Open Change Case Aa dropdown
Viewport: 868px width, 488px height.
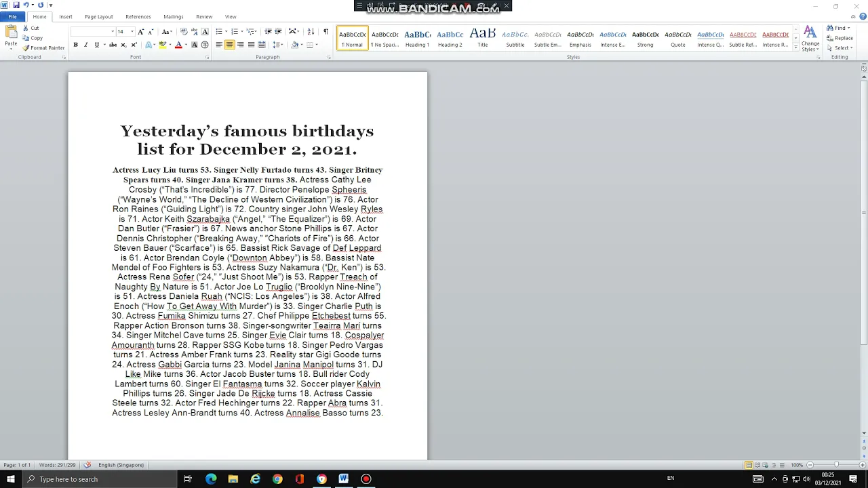click(165, 32)
